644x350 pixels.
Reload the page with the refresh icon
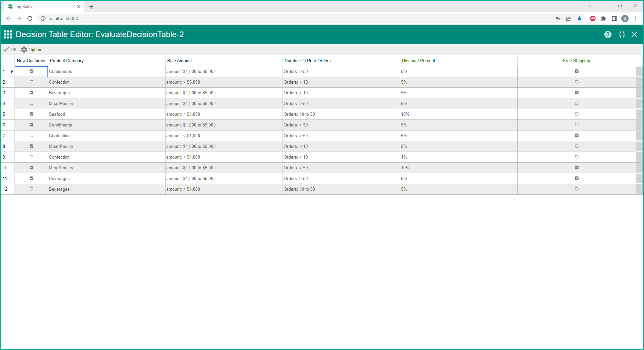tap(30, 18)
